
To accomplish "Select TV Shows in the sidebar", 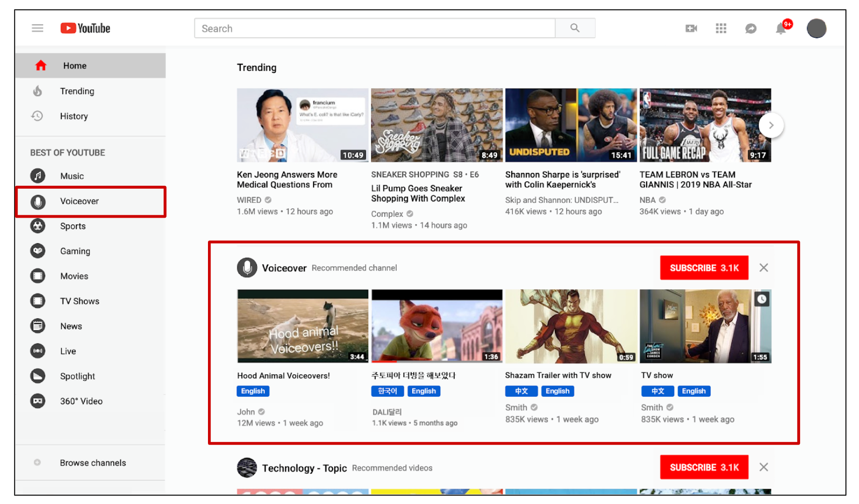I will coord(90,301).
